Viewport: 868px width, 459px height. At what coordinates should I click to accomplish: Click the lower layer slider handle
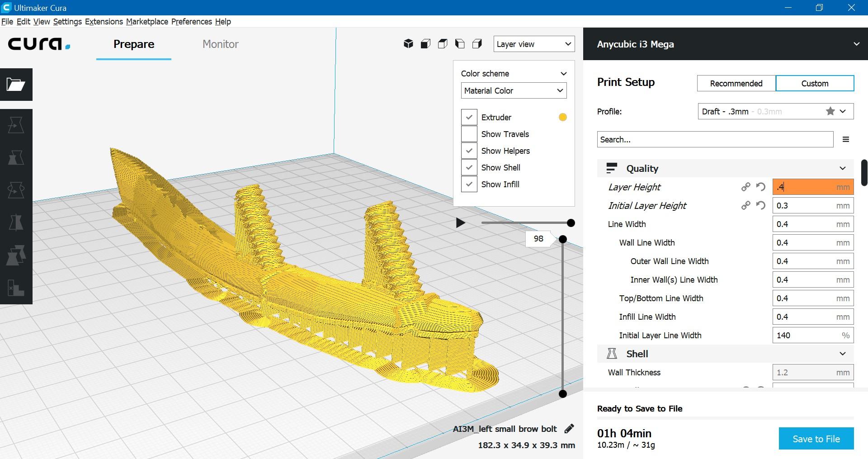(x=563, y=393)
